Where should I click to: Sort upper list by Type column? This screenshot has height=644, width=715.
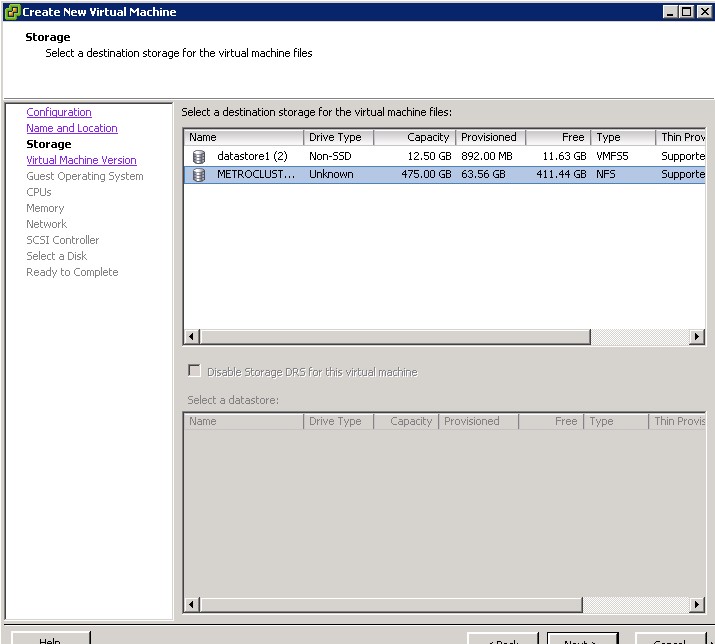pyautogui.click(x=622, y=137)
